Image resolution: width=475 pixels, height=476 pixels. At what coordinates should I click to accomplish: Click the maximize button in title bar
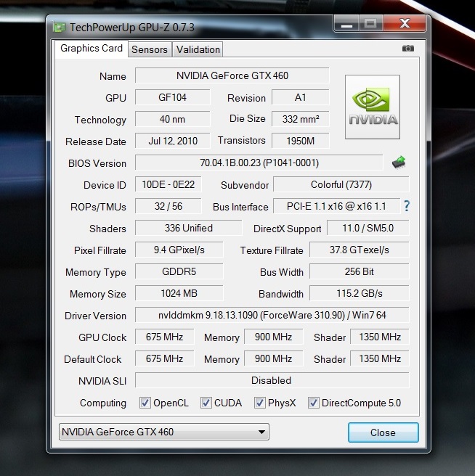point(370,25)
